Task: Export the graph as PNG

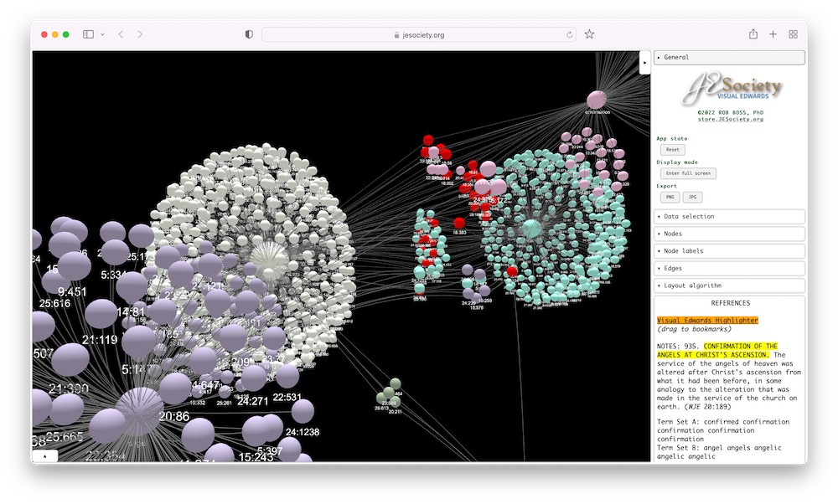Action: (x=670, y=197)
